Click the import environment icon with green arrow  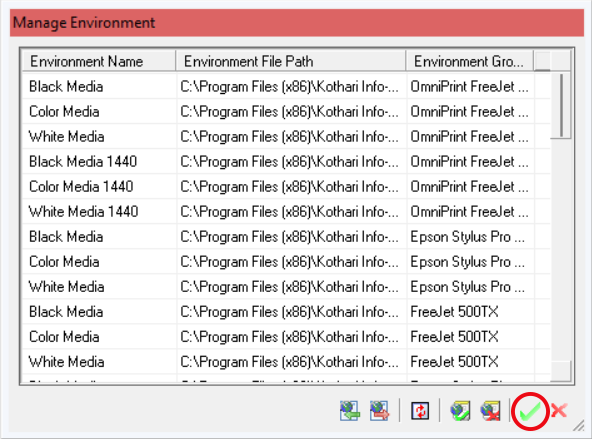(x=350, y=411)
